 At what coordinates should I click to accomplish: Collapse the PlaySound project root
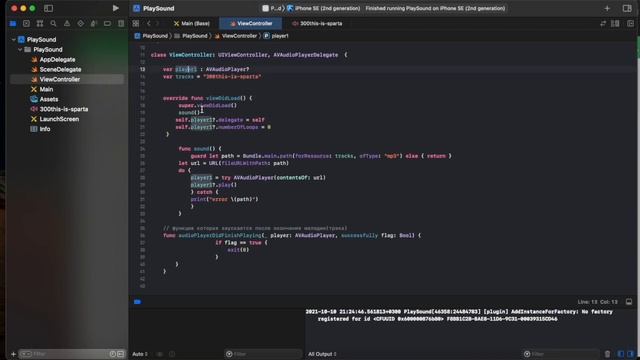[x=13, y=40]
